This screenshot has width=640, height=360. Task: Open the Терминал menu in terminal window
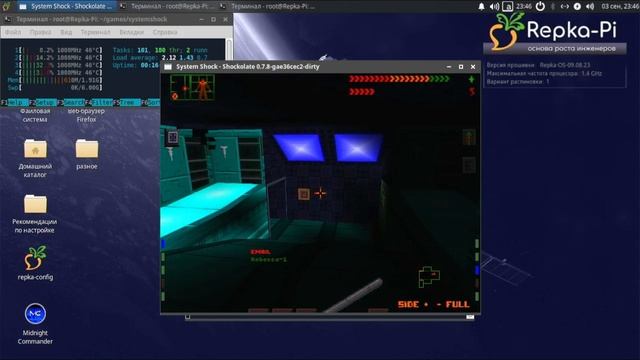point(95,32)
